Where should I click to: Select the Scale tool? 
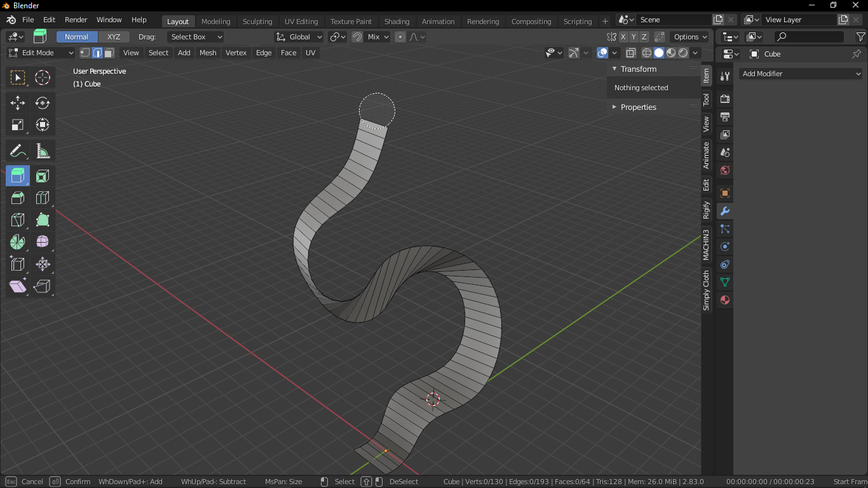[18, 125]
